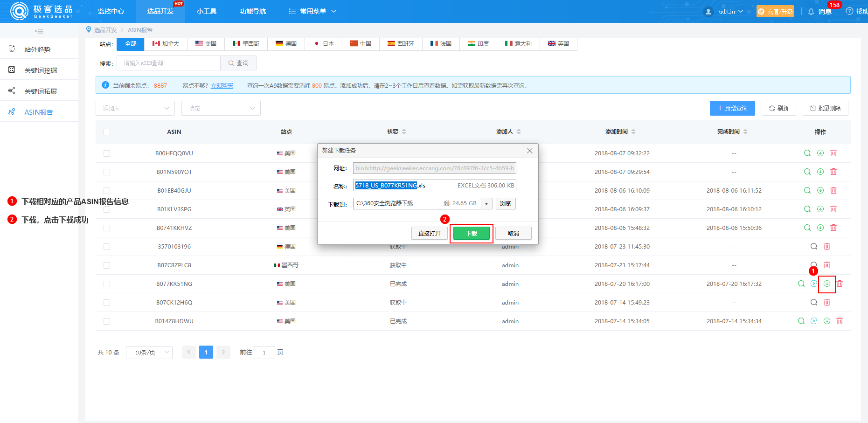Check the B00HFQQ0VU row checkbox

click(107, 153)
